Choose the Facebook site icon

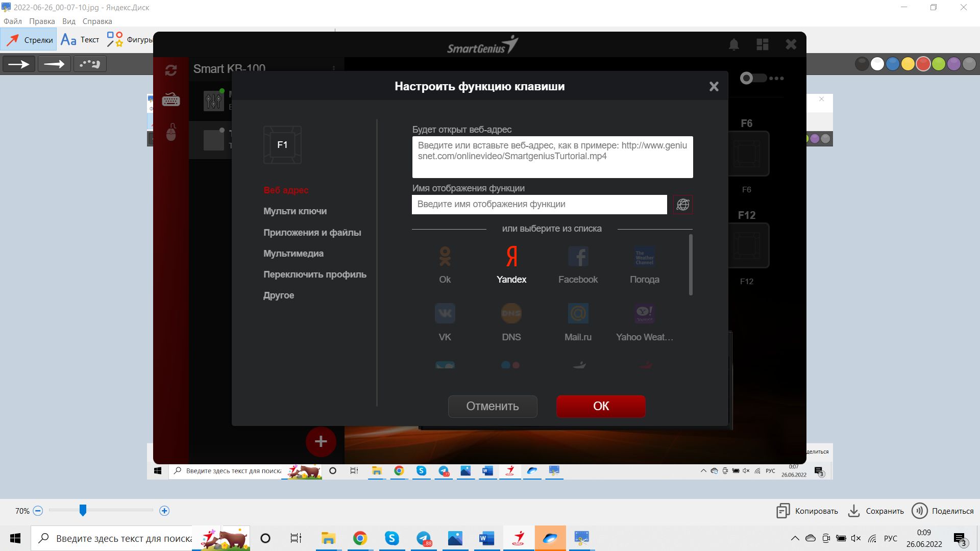click(578, 257)
